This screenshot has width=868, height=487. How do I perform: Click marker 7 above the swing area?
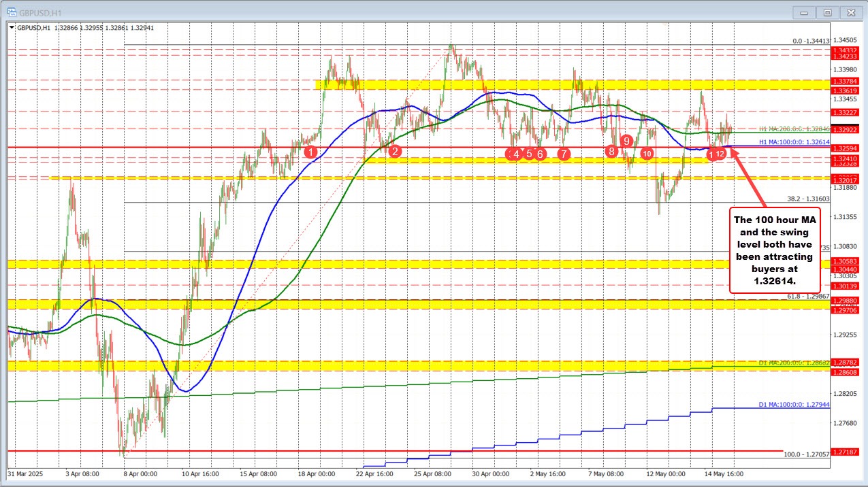pyautogui.click(x=564, y=154)
